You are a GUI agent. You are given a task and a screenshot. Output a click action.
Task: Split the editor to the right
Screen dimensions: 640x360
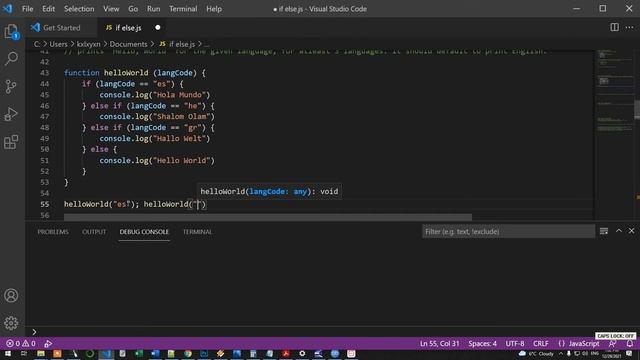click(614, 27)
